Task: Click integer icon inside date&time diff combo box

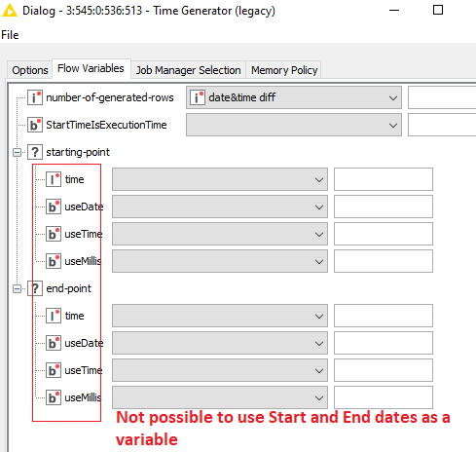Action: [x=198, y=97]
